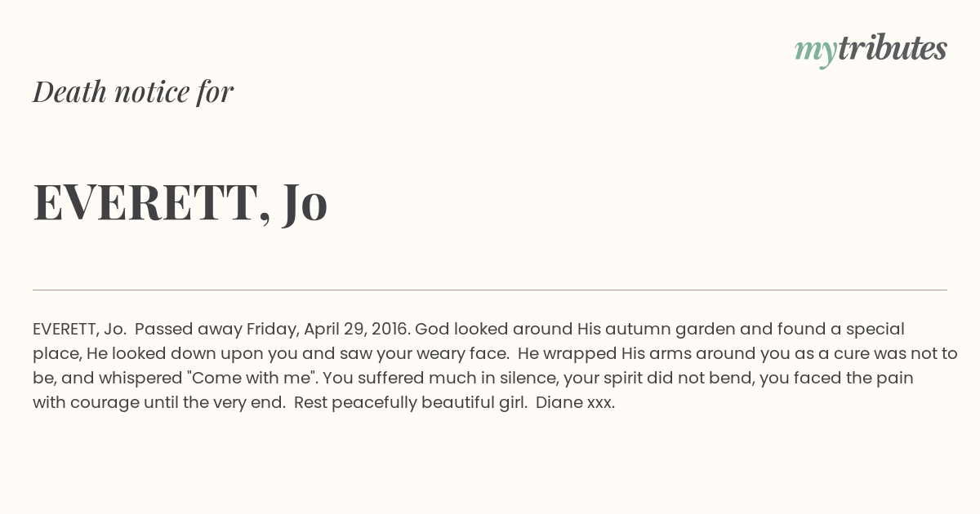Click the horizontal divider line below the title
The image size is (980, 514).
(490, 290)
